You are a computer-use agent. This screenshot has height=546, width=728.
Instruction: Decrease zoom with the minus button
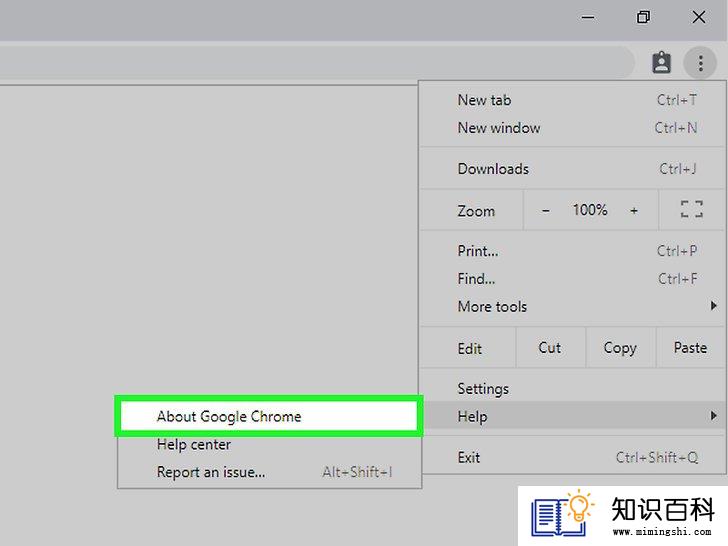point(546,210)
